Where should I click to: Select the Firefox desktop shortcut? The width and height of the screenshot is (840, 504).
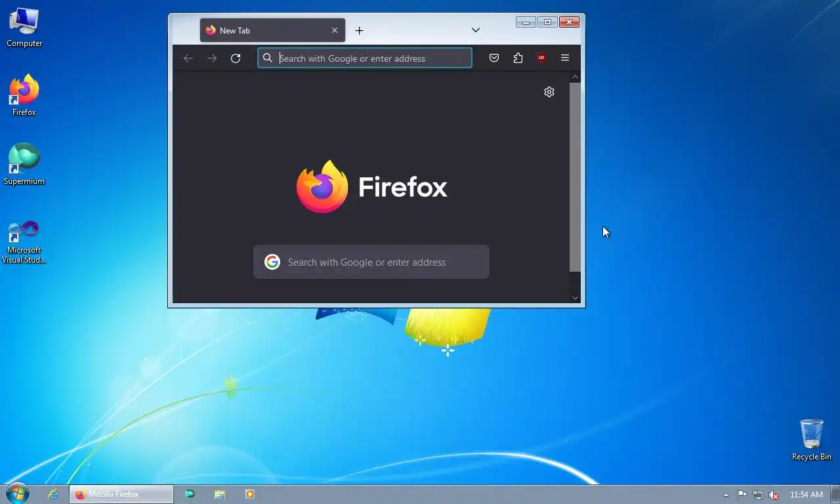pos(24,96)
